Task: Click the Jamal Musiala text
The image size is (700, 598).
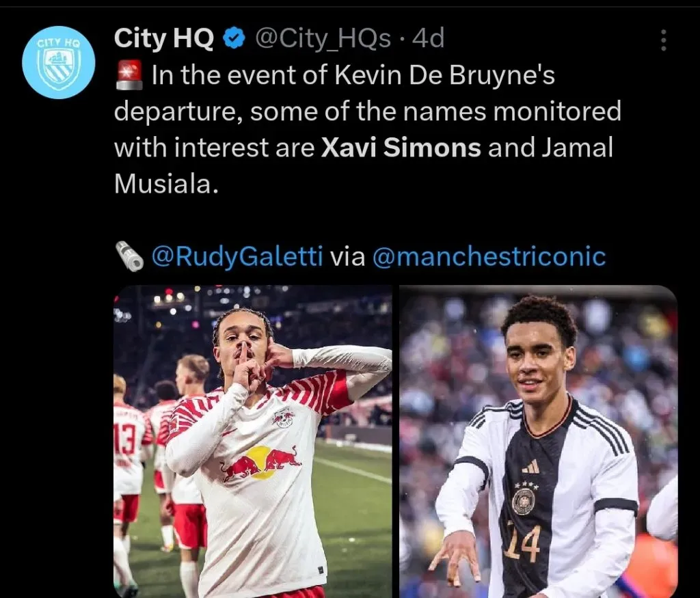Action: point(364,165)
